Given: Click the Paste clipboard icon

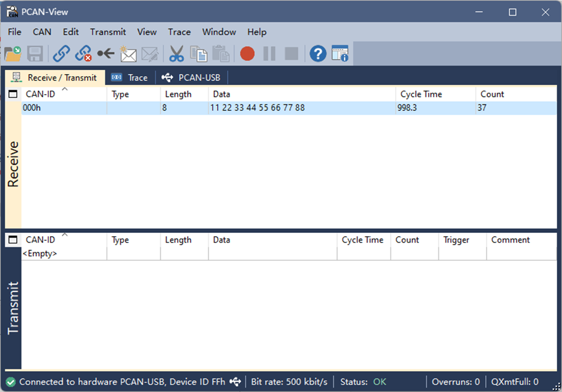Looking at the screenshot, I should (221, 54).
